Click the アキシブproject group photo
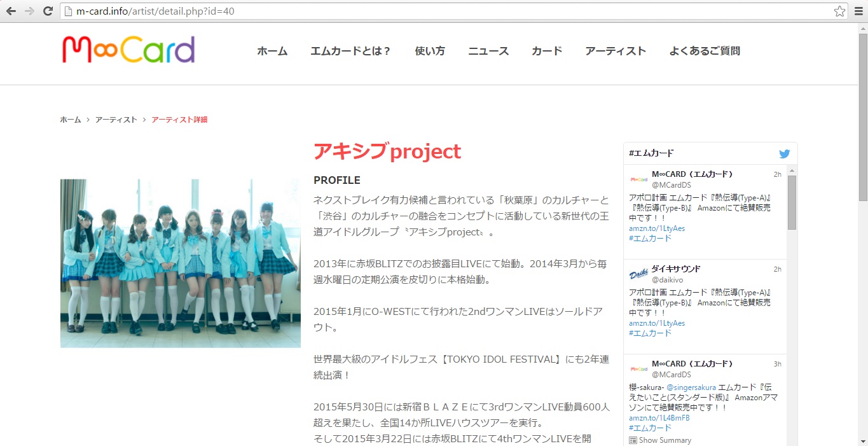This screenshot has height=446, width=868. click(181, 263)
